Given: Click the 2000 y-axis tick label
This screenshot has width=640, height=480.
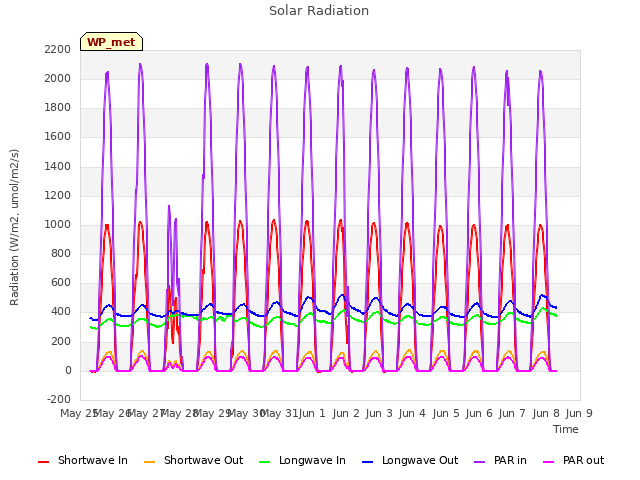Looking at the screenshot, I should (58, 78).
